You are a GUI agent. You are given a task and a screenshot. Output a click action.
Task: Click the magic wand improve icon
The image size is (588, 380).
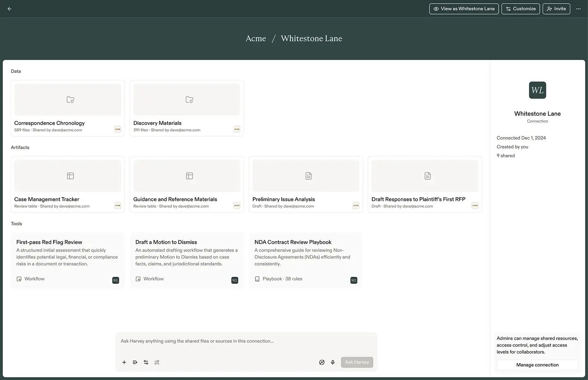pyautogui.click(x=157, y=362)
